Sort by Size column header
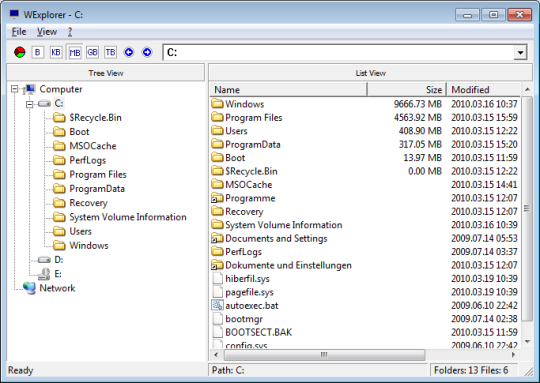Screen dimensions: 540x383 [407, 90]
